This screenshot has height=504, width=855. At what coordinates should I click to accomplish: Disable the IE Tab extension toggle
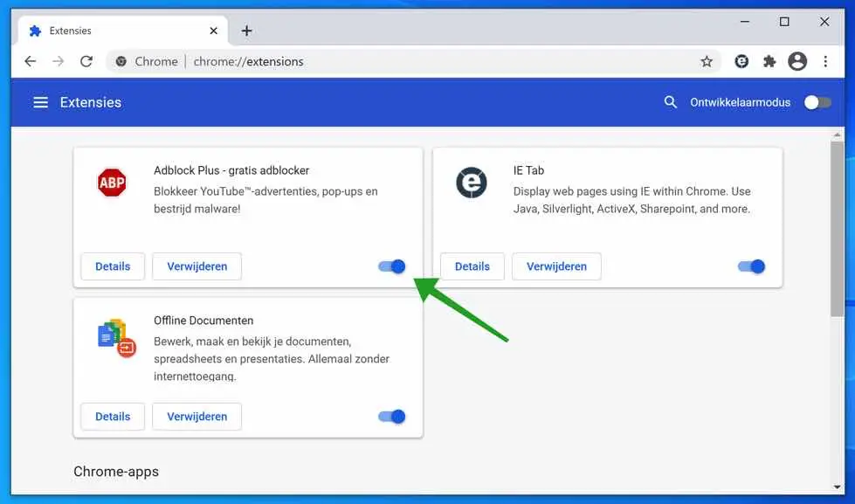click(x=751, y=266)
